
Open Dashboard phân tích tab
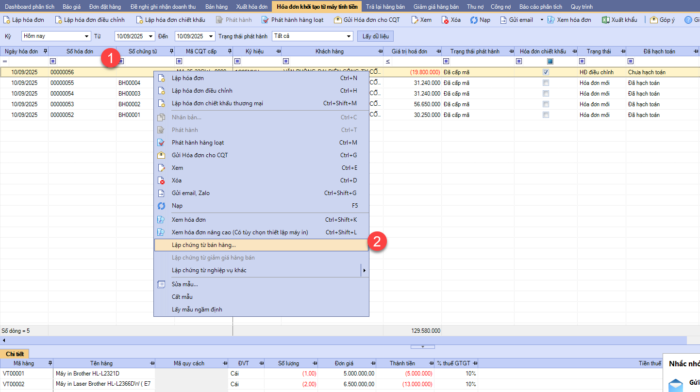coord(29,7)
